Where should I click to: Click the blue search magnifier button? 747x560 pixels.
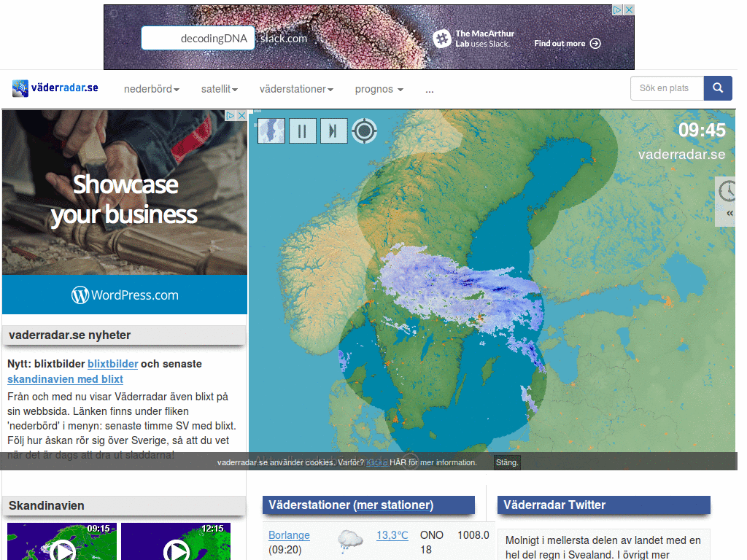[718, 88]
